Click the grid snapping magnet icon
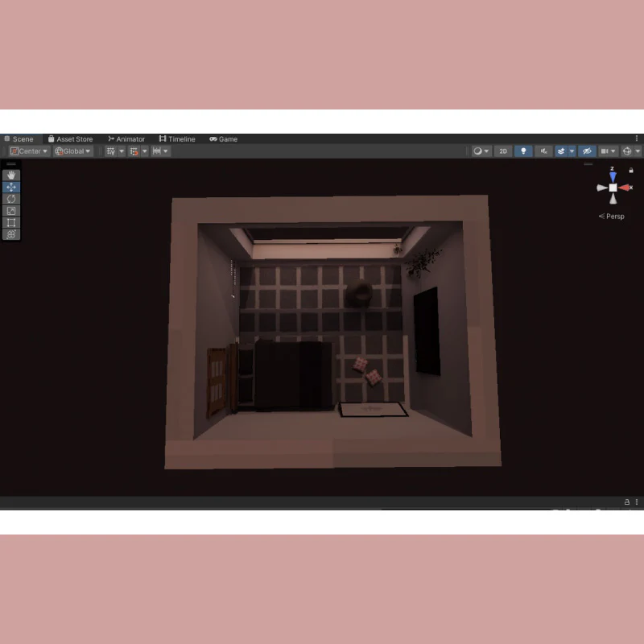 coord(134,151)
